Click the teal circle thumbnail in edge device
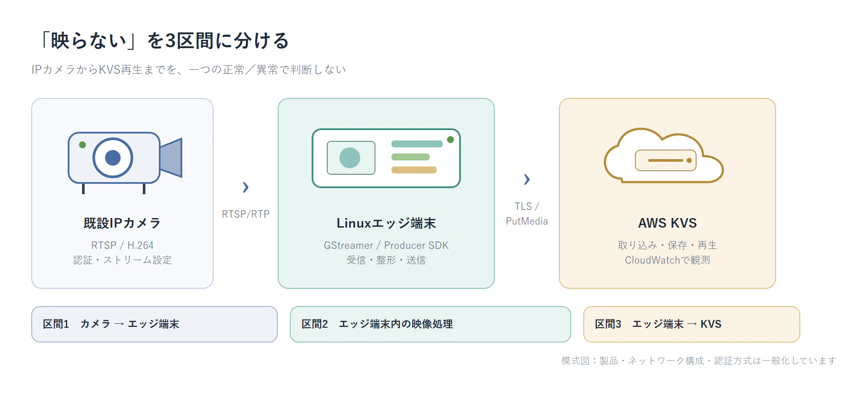This screenshot has height=398, width=868. [x=350, y=158]
